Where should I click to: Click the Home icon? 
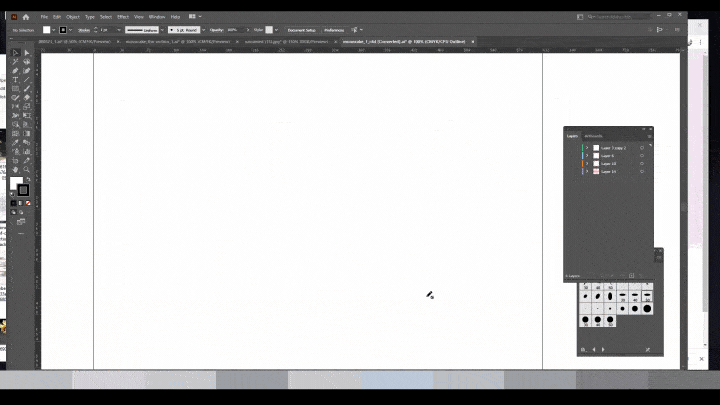pos(26,17)
